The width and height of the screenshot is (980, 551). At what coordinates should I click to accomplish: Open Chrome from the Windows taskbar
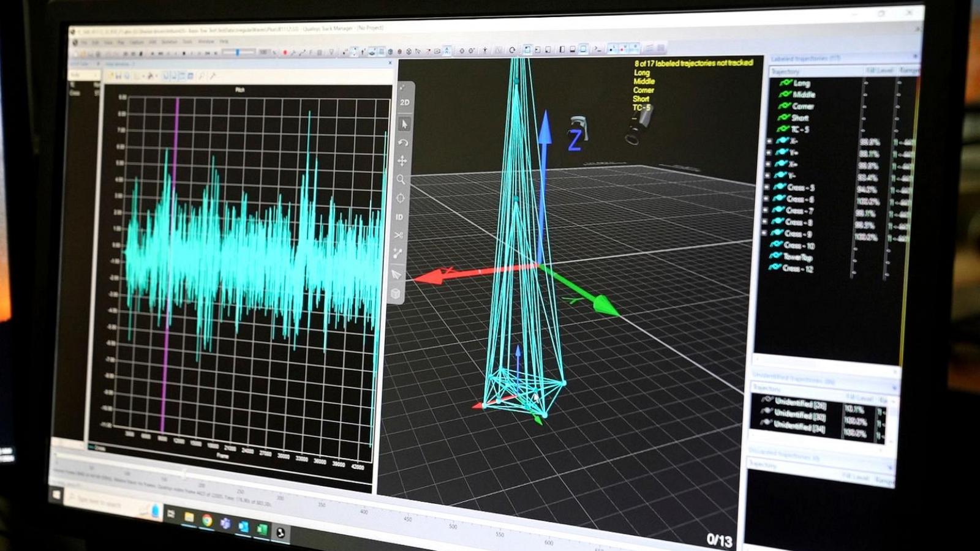[207, 521]
